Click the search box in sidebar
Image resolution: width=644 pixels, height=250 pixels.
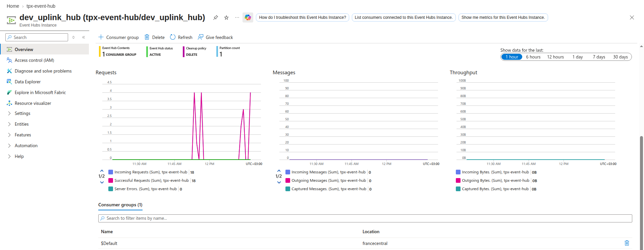click(37, 37)
